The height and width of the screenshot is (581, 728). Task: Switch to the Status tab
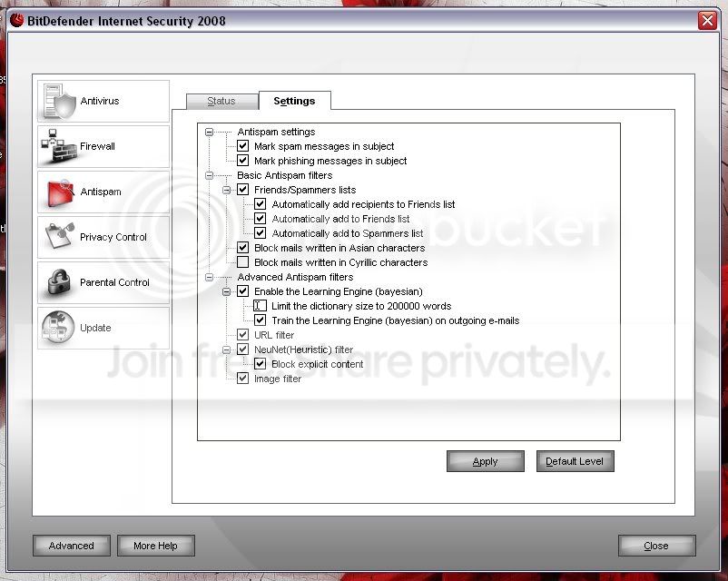click(x=221, y=102)
